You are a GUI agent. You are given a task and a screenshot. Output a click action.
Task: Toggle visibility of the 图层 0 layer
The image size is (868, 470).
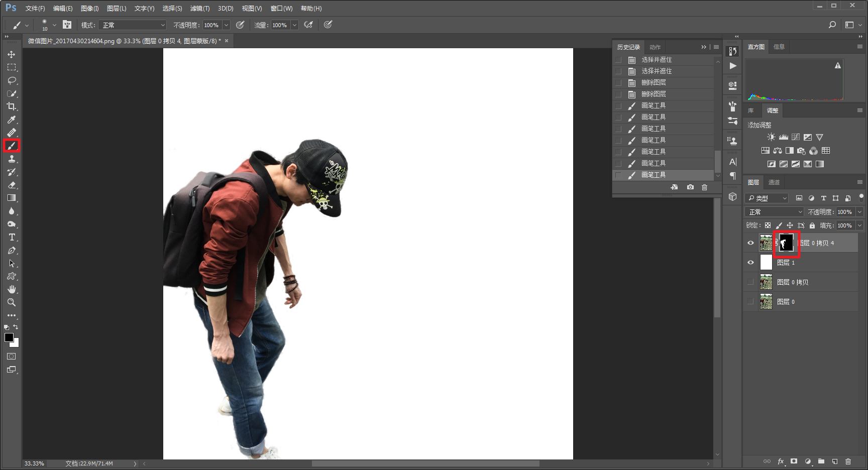[750, 302]
